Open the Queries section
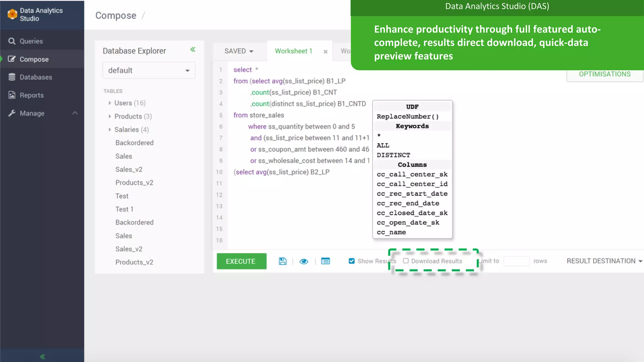This screenshot has width=644, height=362. pyautogui.click(x=42, y=41)
